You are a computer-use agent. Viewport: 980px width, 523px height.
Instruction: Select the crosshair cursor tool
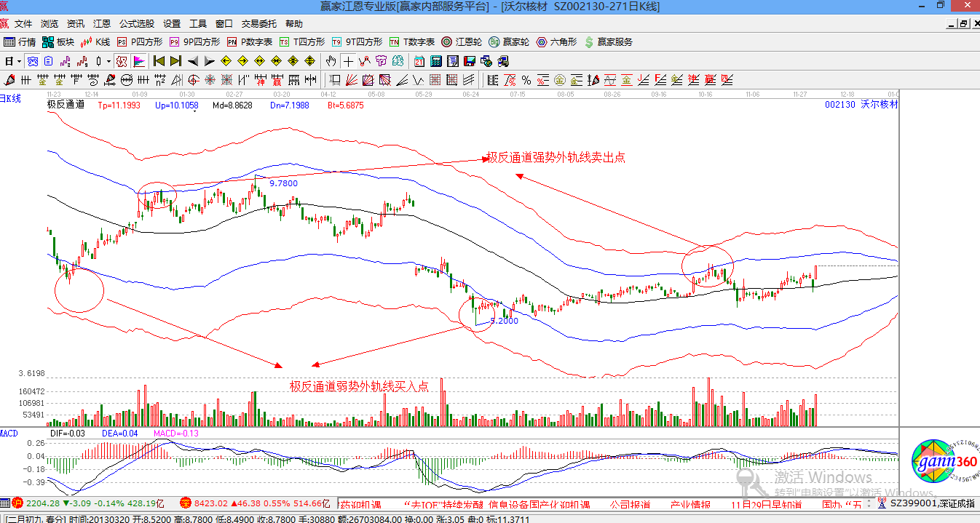[x=349, y=61]
